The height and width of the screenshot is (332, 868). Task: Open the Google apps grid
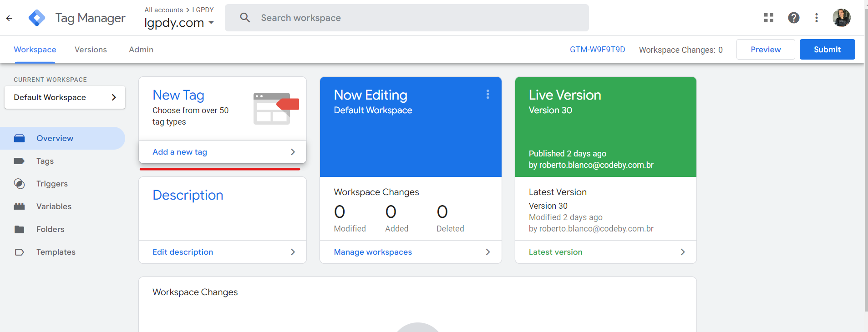tap(769, 18)
